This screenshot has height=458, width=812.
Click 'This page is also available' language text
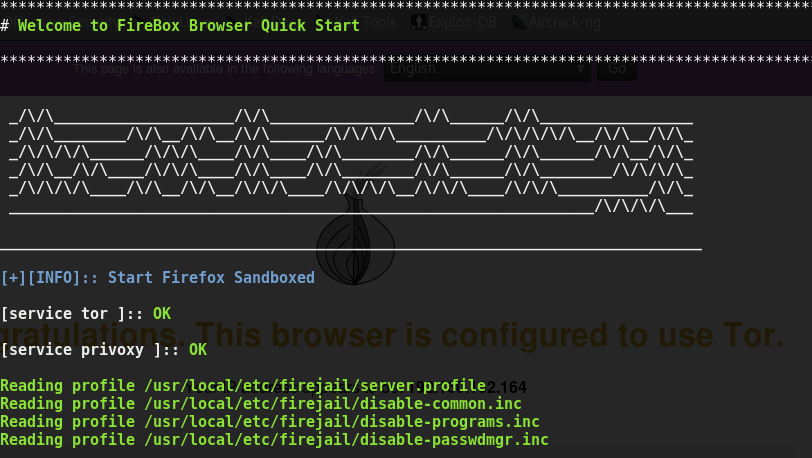click(226, 69)
